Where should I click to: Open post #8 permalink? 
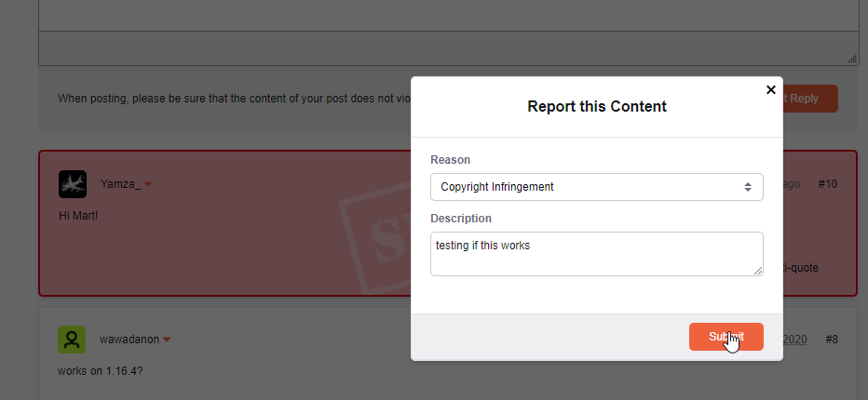coord(832,340)
